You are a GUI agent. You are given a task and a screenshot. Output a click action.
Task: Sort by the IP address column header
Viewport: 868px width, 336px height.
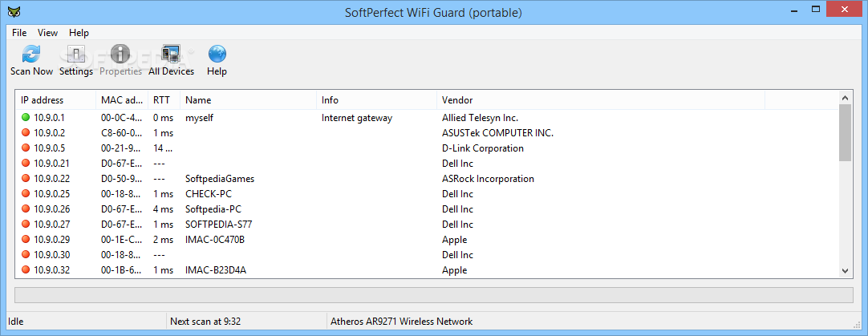pos(55,100)
